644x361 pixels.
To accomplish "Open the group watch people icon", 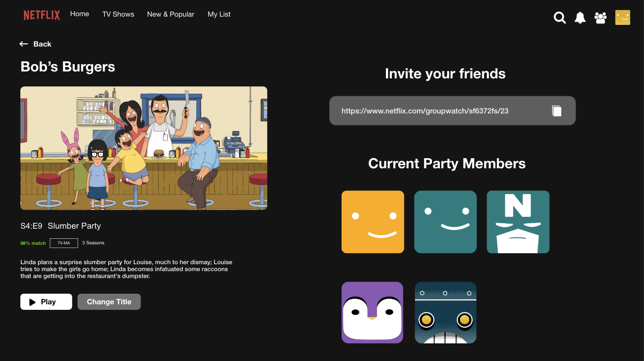I will (600, 18).
